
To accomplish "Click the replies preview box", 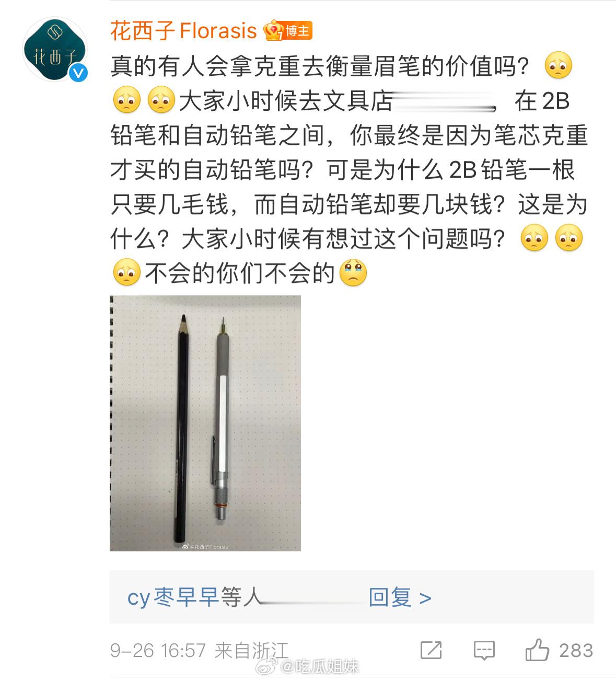I will (352, 597).
